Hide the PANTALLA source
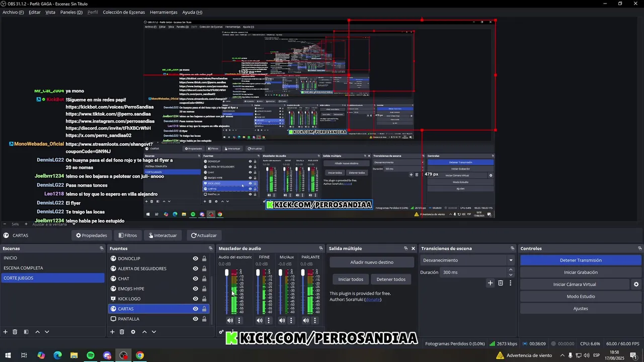This screenshot has width=644, height=362. tap(195, 319)
